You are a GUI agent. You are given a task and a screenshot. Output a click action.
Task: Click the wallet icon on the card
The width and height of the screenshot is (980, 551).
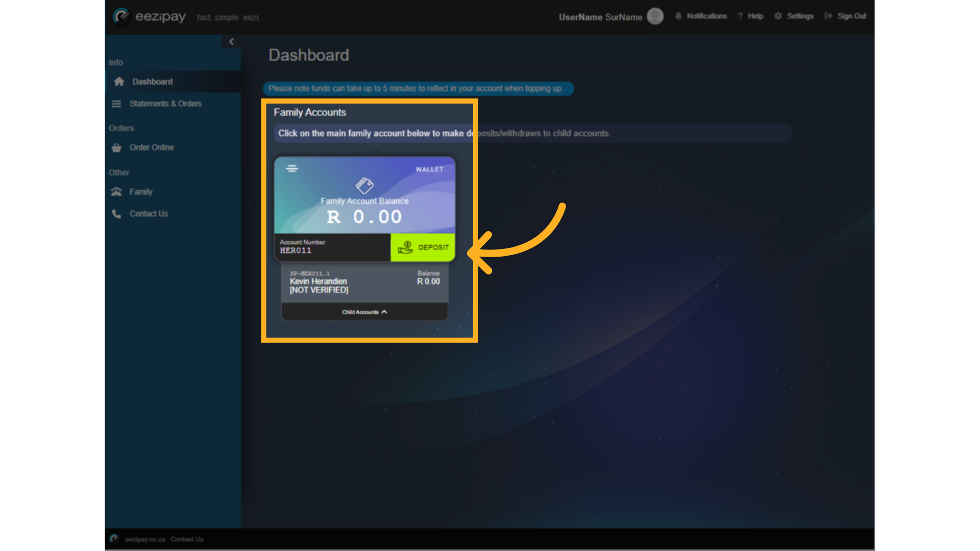point(364,185)
